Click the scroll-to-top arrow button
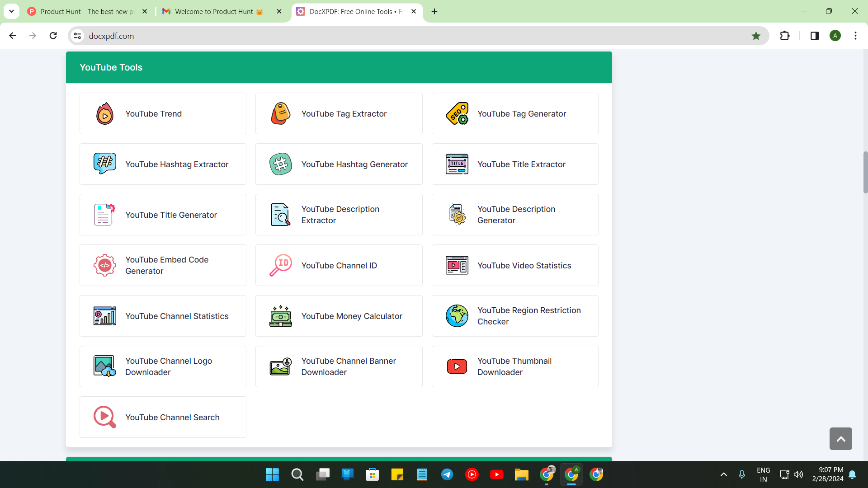 point(841,439)
